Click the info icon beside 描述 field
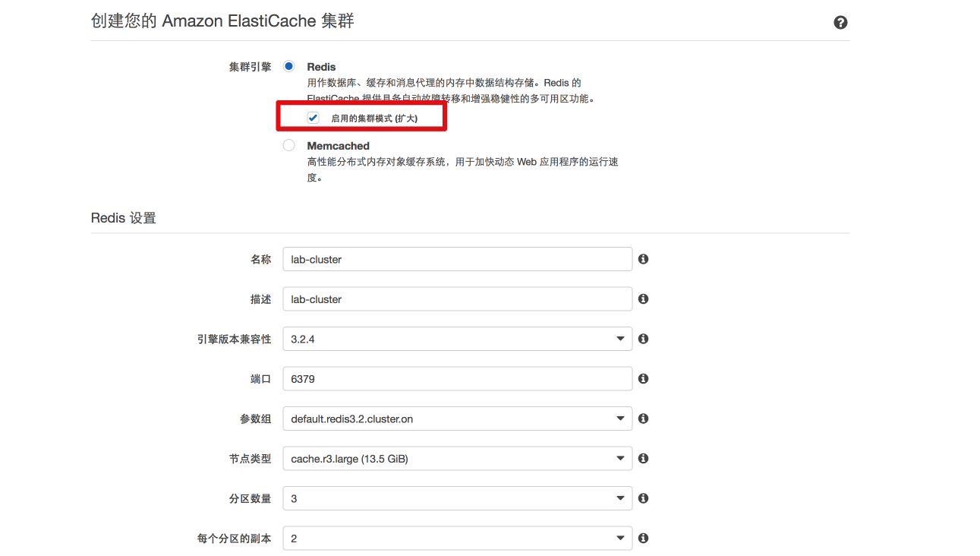Image resolution: width=980 pixels, height=556 pixels. coord(643,299)
